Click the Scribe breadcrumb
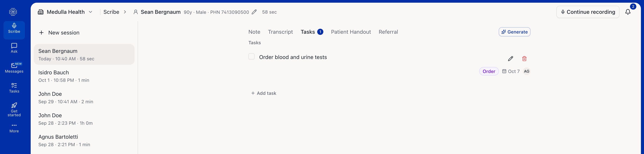 point(111,12)
